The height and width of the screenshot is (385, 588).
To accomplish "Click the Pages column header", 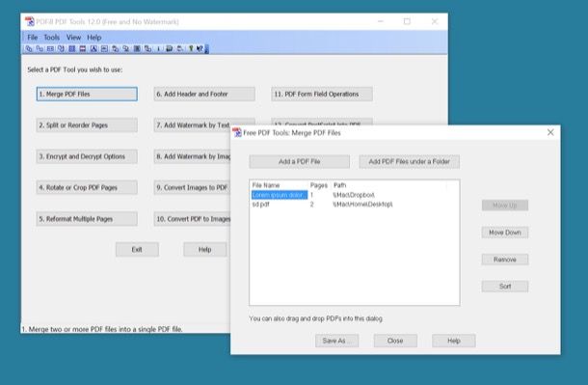I will 319,185.
